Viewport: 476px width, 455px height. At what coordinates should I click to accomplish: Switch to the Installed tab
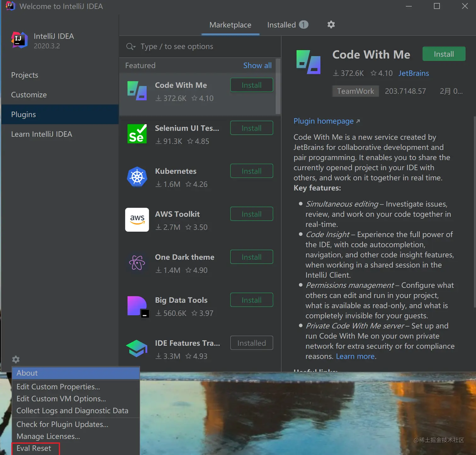coord(287,25)
